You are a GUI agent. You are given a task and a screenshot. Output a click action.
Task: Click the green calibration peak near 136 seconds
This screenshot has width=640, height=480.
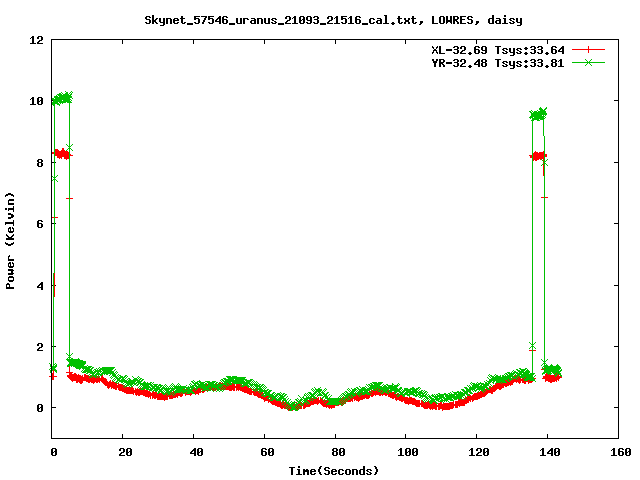(x=538, y=114)
